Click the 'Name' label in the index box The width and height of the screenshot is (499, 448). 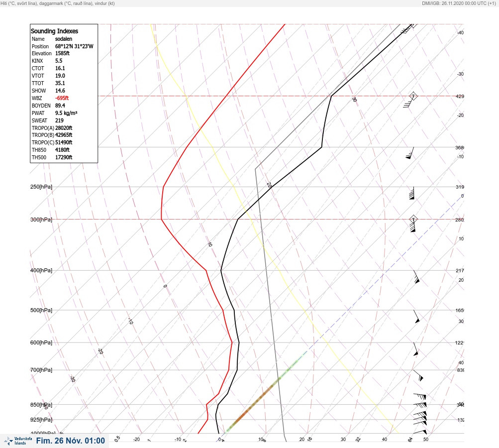click(x=38, y=39)
